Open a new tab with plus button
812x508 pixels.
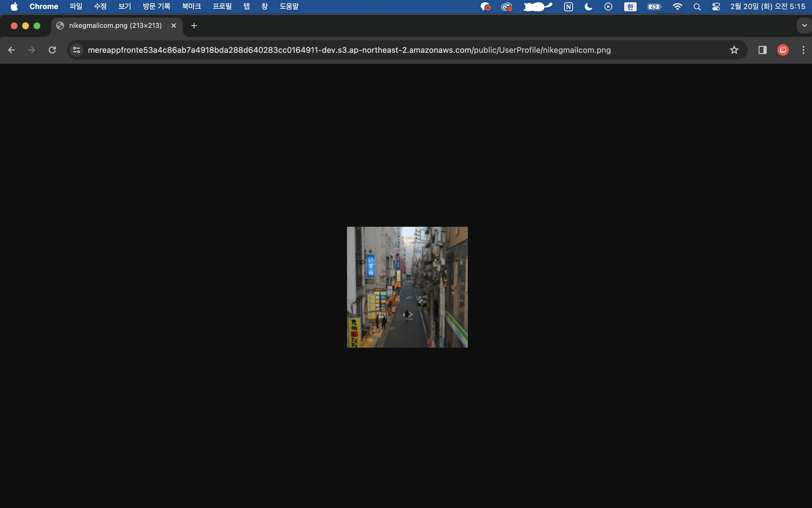click(194, 26)
